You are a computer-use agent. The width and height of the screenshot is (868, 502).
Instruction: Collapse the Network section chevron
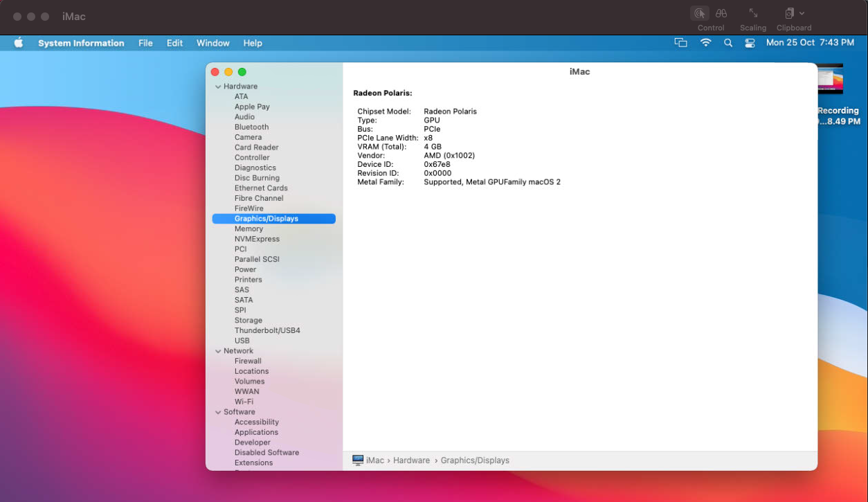[218, 351]
